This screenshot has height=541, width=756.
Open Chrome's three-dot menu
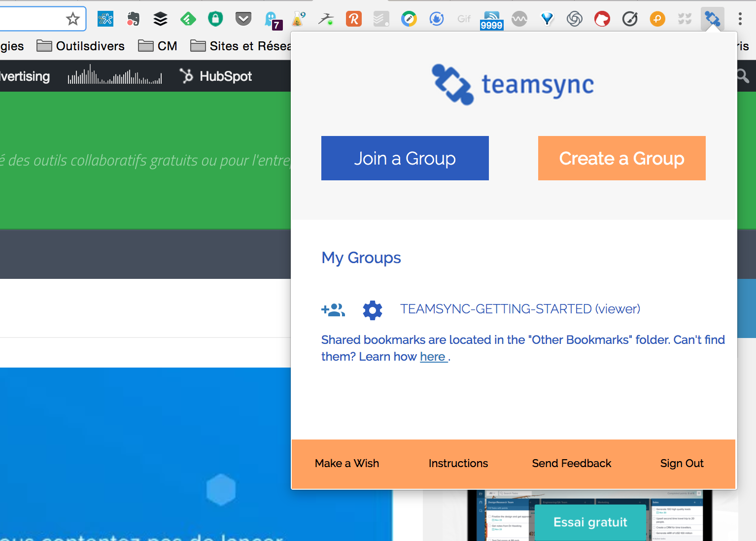pyautogui.click(x=740, y=19)
